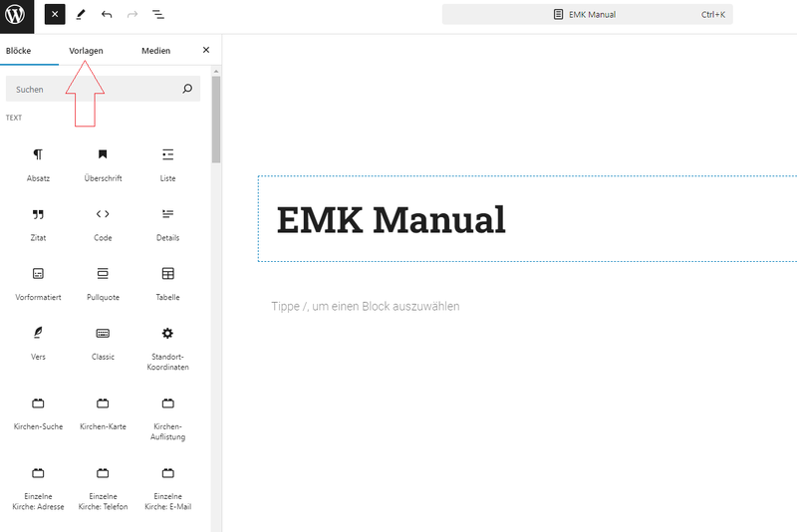
Task: Open the EMK Manual command palette bar
Action: (x=587, y=14)
